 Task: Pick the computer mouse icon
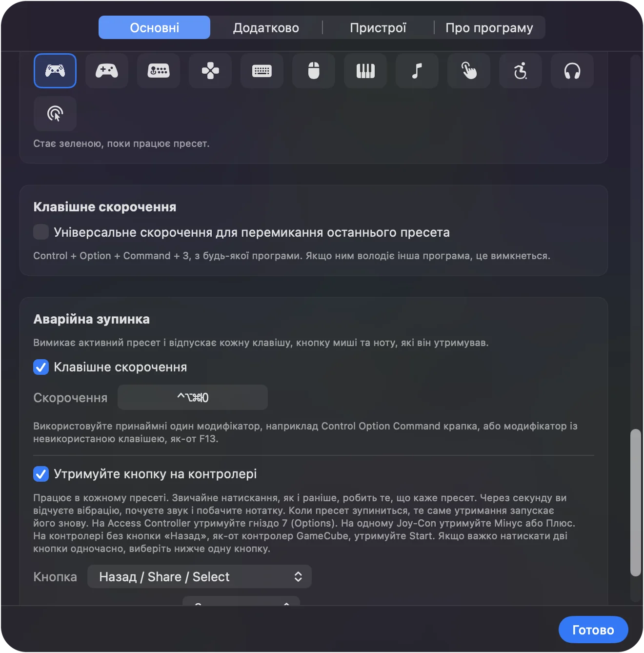point(314,71)
